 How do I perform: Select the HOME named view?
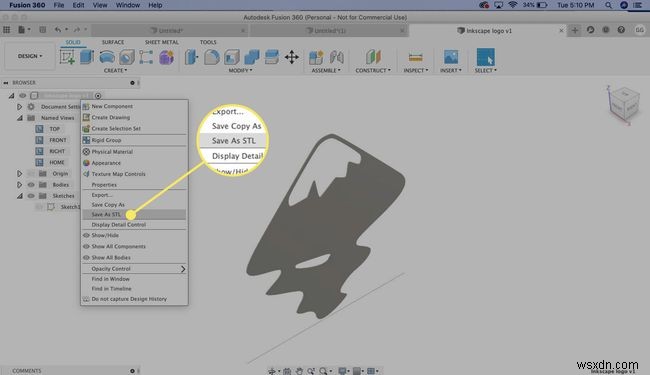pos(57,162)
